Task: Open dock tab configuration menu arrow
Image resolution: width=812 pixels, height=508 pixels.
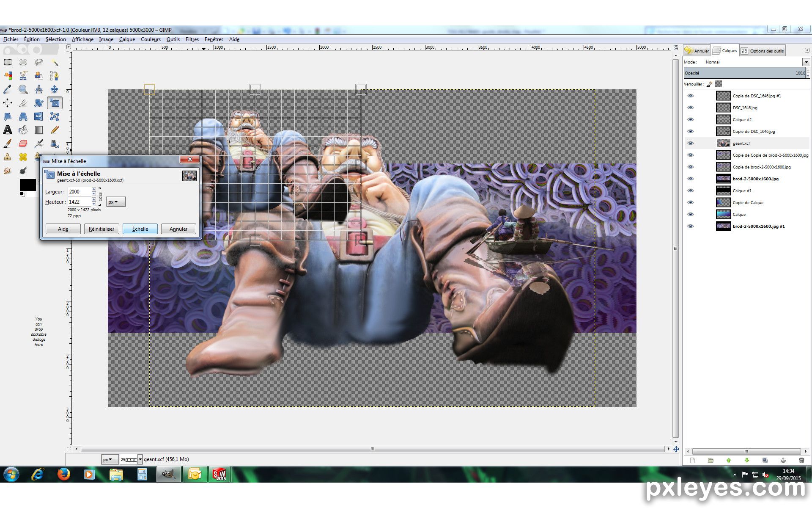Action: 807,50
